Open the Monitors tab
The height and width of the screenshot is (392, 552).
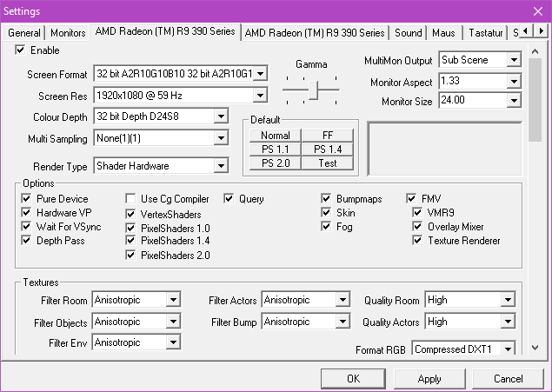point(69,33)
